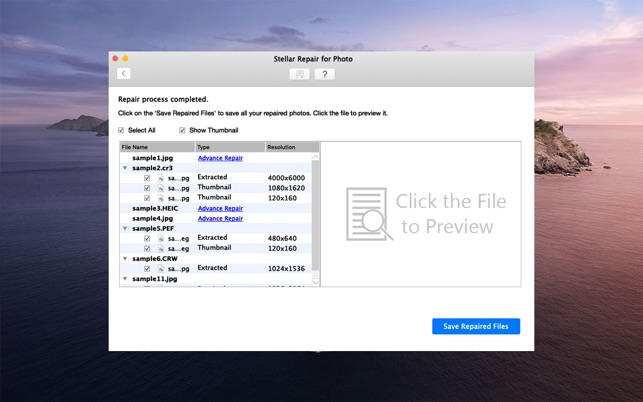This screenshot has width=643, height=402.
Task: Click Extracted type in the 4000x6000 row
Action: coord(212,177)
